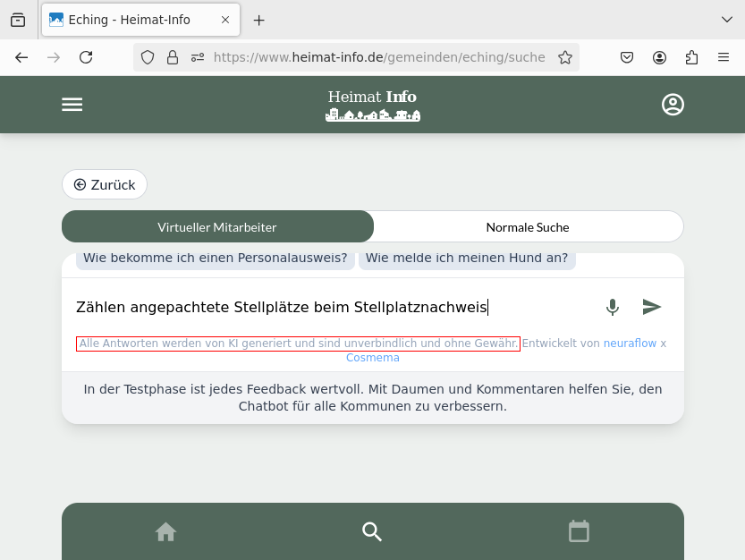Switch to Normale Suche mode
This screenshot has height=560, width=745.
[x=528, y=227]
